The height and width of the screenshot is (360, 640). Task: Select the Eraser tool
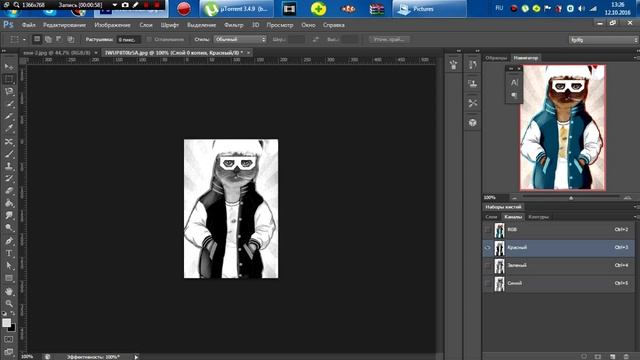[x=9, y=191]
